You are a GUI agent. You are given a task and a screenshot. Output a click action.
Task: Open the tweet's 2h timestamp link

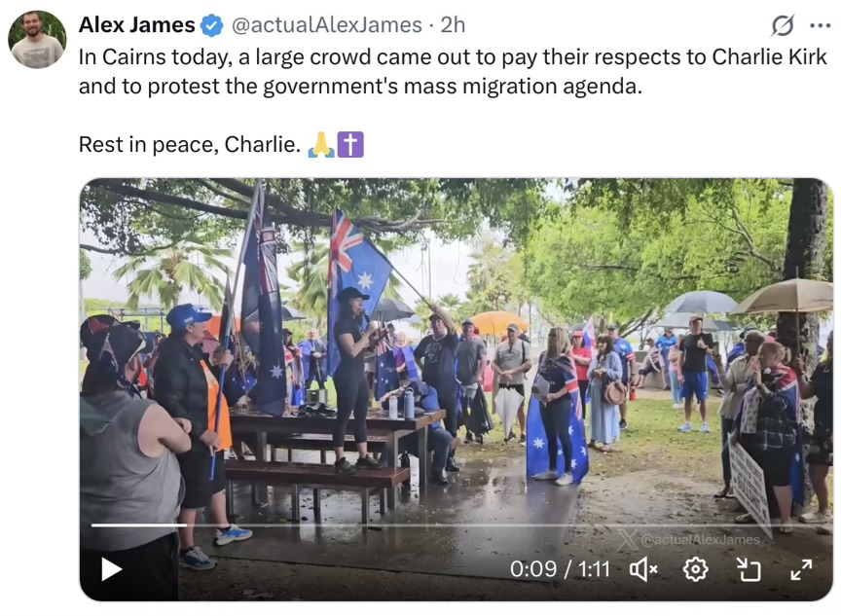click(453, 24)
